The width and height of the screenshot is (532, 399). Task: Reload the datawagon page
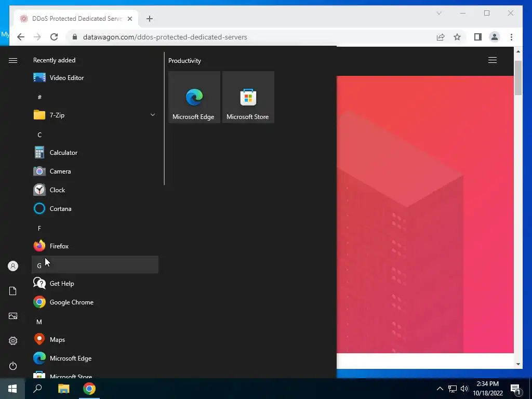pos(54,37)
